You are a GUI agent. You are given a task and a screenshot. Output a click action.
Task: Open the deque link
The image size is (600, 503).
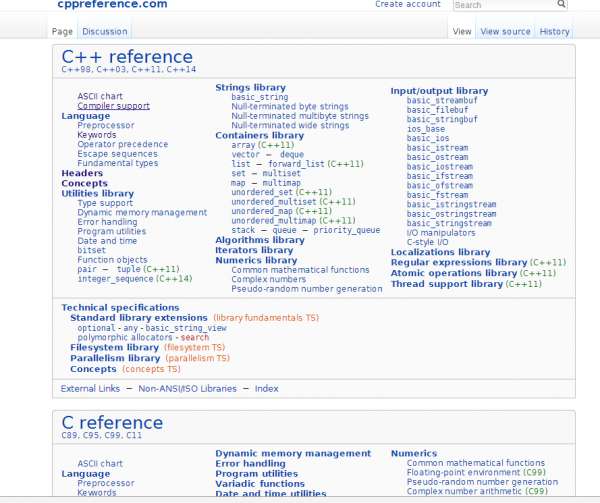pyautogui.click(x=292, y=155)
